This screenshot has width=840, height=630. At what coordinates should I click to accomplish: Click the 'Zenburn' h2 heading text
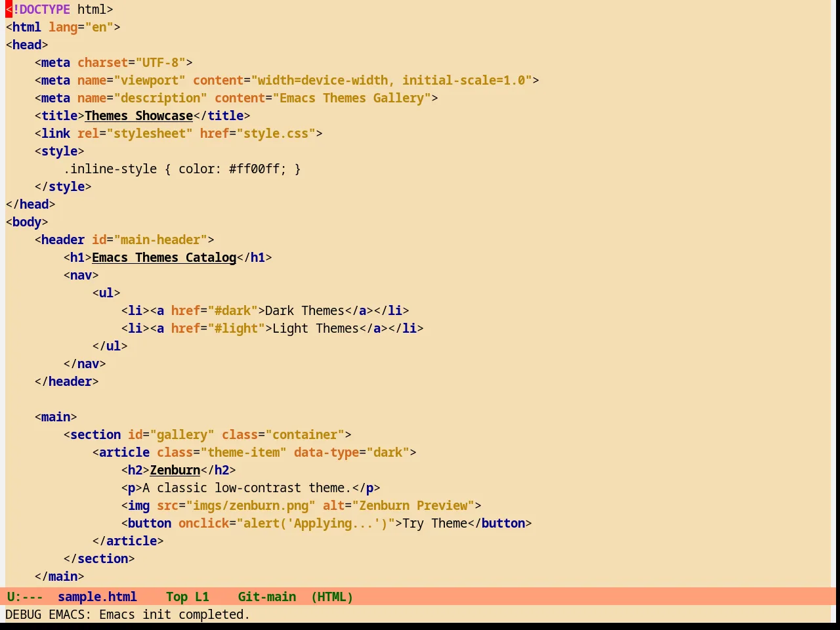(175, 470)
